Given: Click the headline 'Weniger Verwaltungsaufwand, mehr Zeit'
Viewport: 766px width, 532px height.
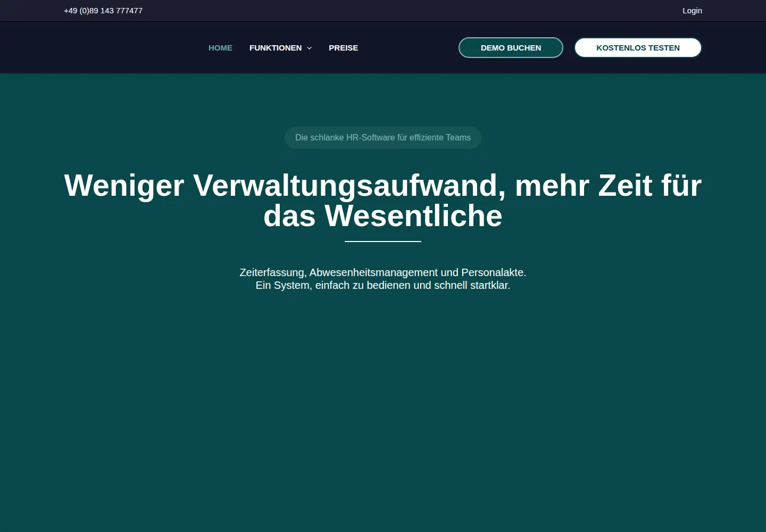Looking at the screenshot, I should (359, 186).
